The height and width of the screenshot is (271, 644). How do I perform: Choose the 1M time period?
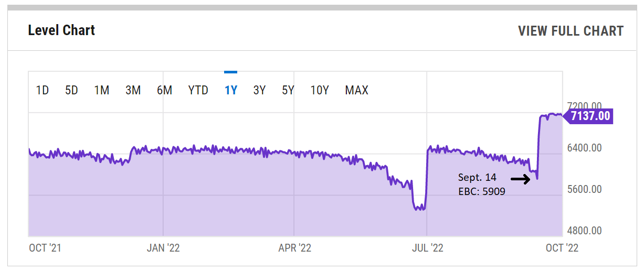[102, 90]
